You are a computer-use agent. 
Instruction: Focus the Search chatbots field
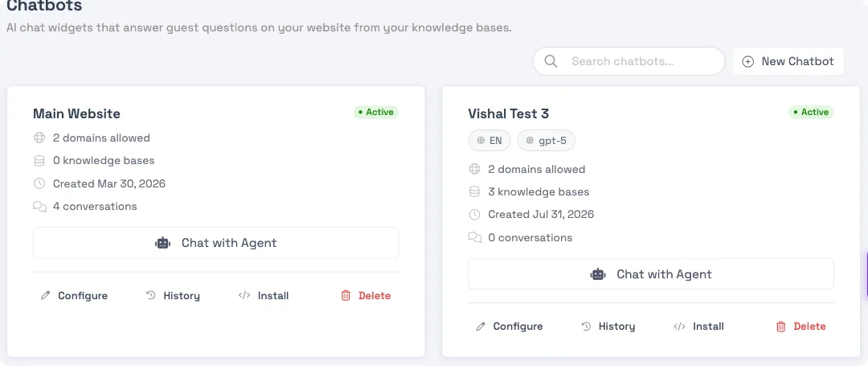click(628, 61)
